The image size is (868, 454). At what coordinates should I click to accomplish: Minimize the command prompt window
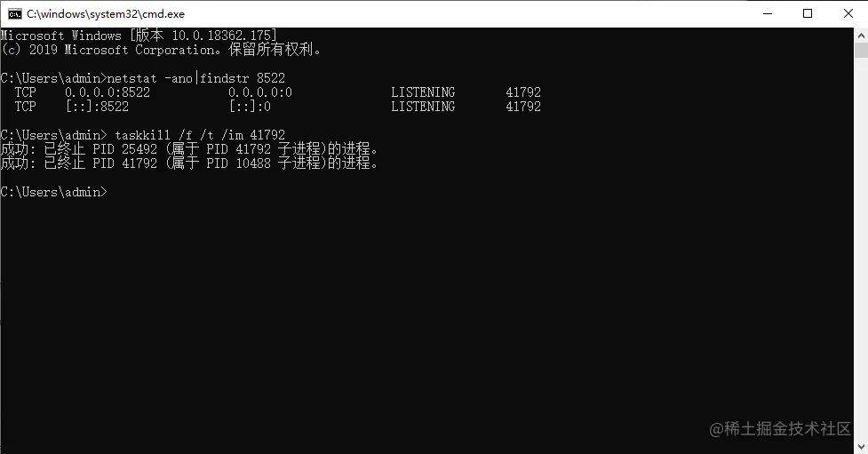point(768,14)
